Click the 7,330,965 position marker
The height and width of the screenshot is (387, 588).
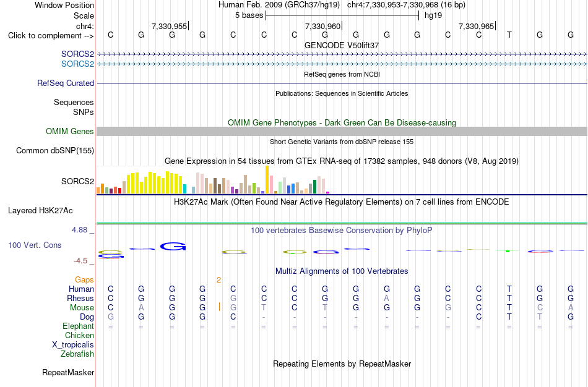pos(476,26)
